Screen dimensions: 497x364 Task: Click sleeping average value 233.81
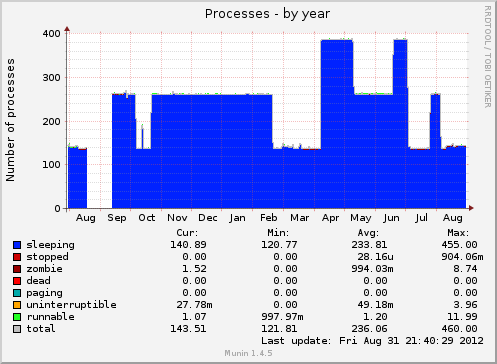click(x=369, y=245)
